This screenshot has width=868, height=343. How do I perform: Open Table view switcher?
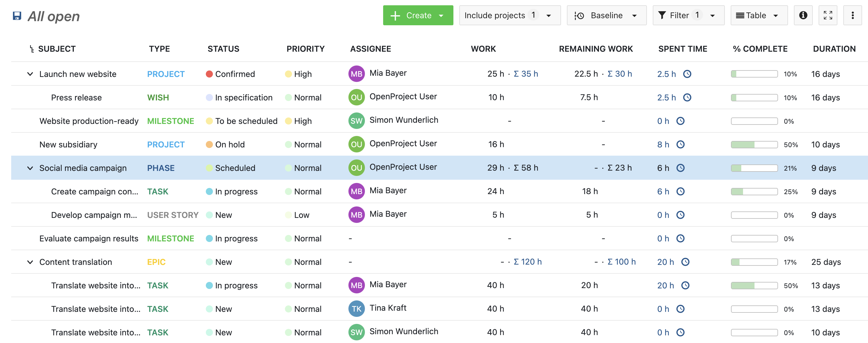759,15
